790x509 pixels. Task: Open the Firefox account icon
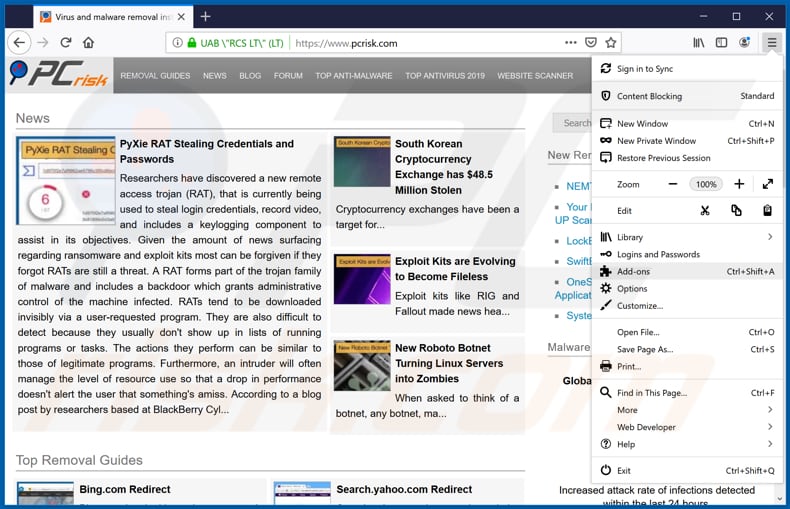(744, 43)
